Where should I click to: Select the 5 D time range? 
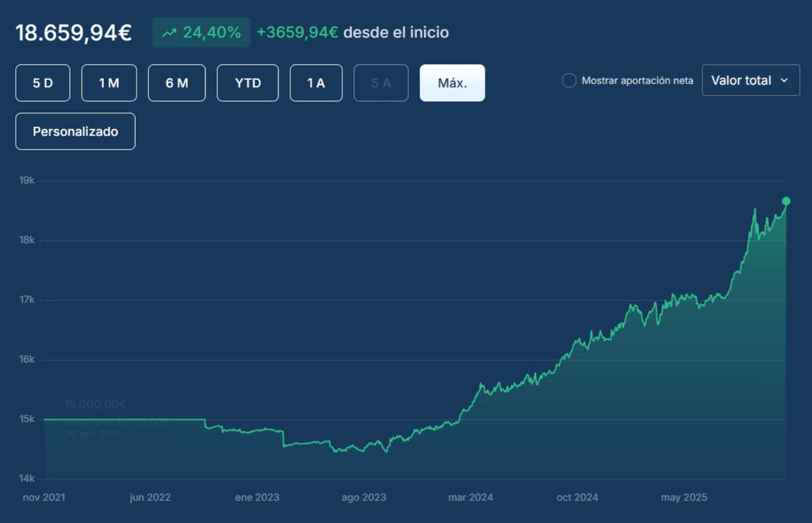click(x=43, y=83)
